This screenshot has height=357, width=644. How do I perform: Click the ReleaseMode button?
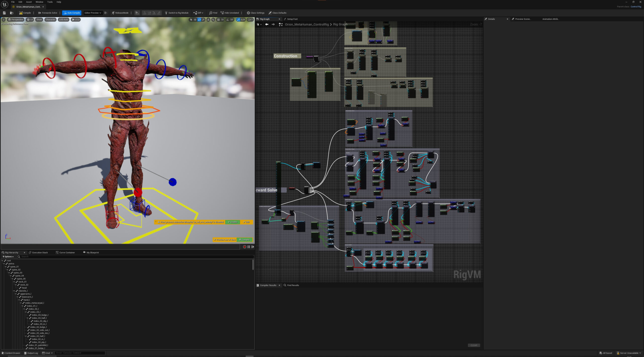click(120, 13)
